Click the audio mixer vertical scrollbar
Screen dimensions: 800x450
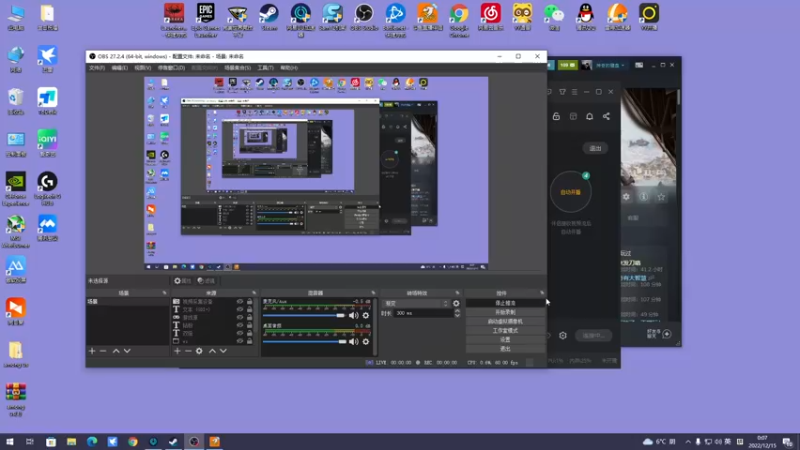[376, 326]
